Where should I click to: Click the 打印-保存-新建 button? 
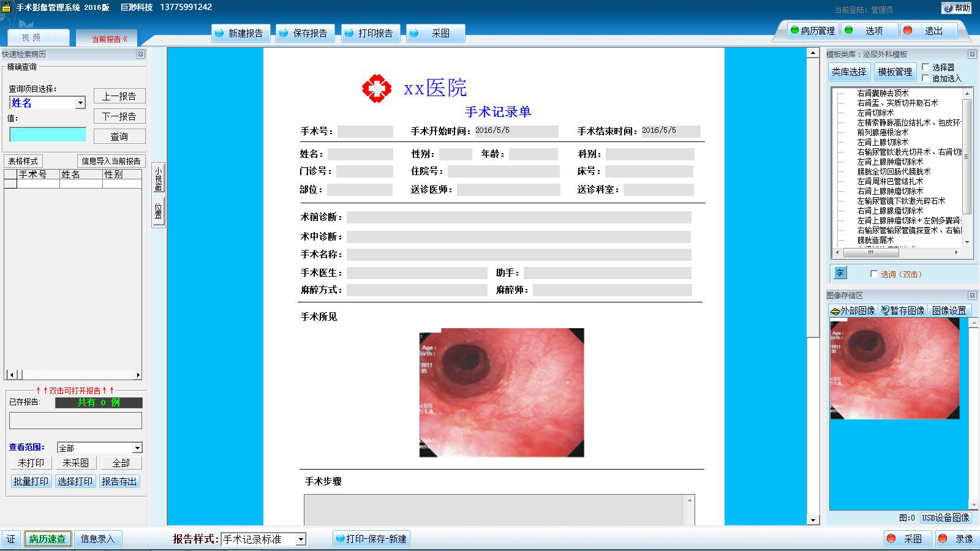pos(371,539)
